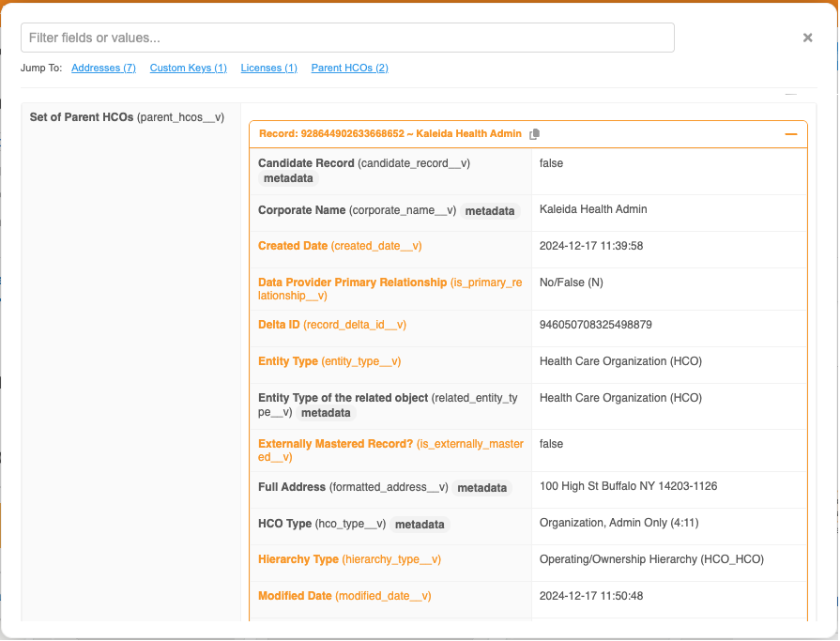Click the HCO Type field label
Image resolution: width=840 pixels, height=641 pixels.
[321, 524]
